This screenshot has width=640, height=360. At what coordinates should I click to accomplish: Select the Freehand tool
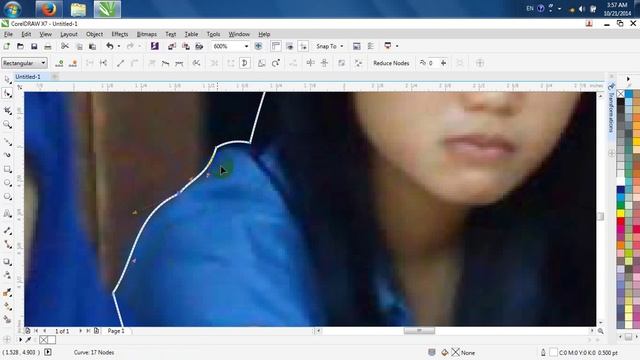[7, 141]
